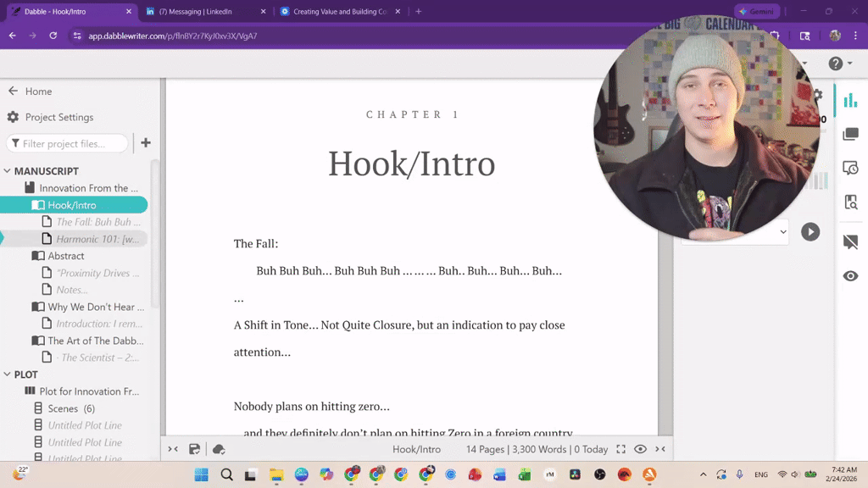Toggle focus mode eye icon in footer
Screen dimensions: 868x488
[640, 449]
